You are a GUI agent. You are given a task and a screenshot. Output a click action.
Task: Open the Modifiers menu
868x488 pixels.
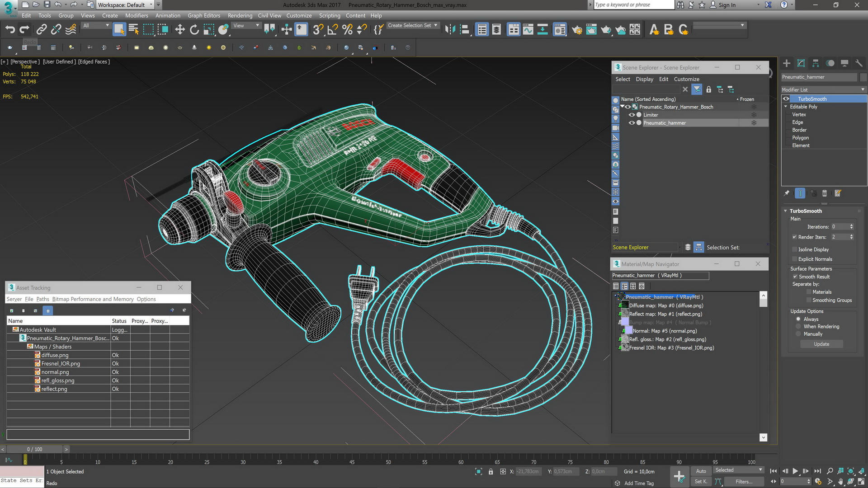(x=137, y=15)
